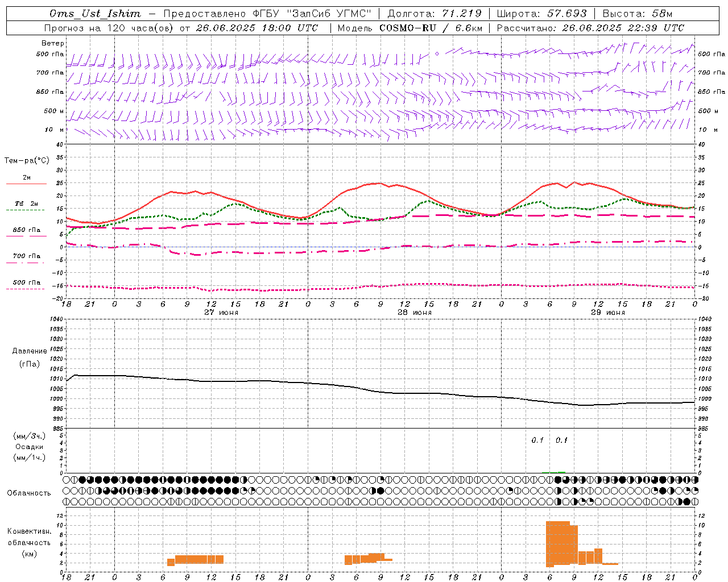Click left-side wind level label 700 гПа
This screenshot has height=582, width=728.
pyautogui.click(x=50, y=73)
